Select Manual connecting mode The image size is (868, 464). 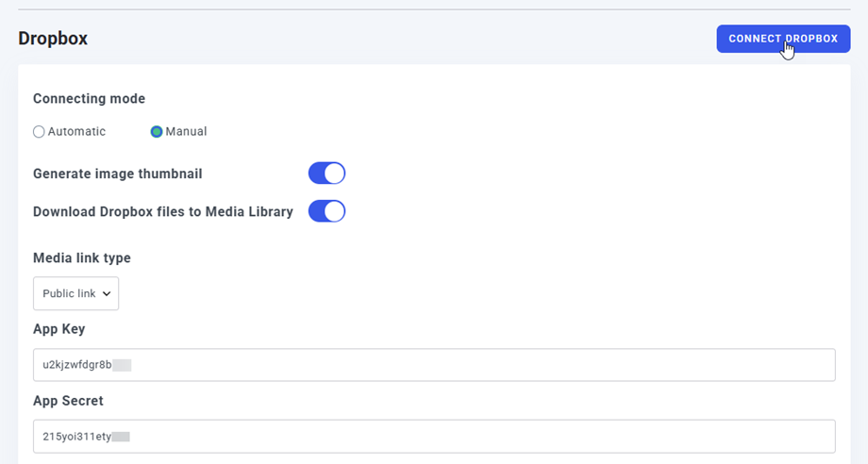point(156,132)
